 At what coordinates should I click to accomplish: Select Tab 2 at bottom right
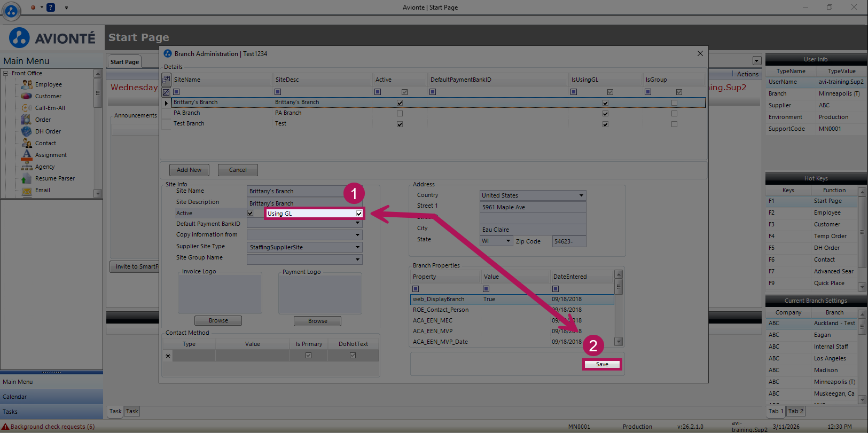pyautogui.click(x=796, y=412)
